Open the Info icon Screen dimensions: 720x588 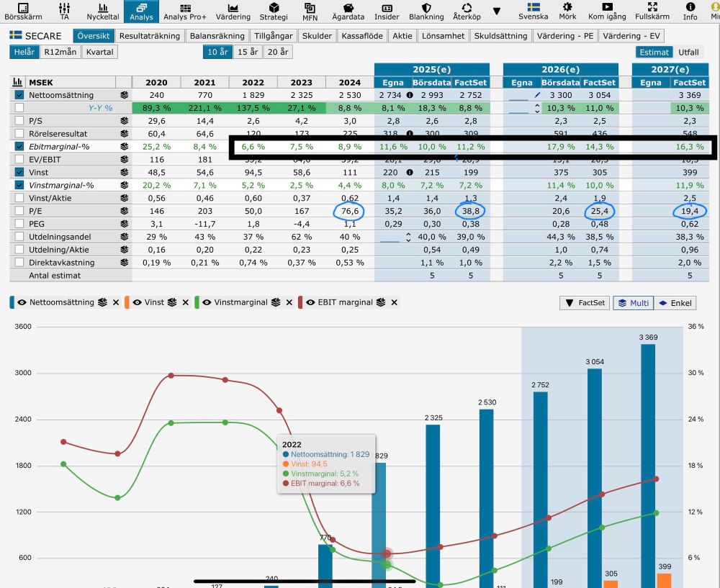[x=690, y=12]
